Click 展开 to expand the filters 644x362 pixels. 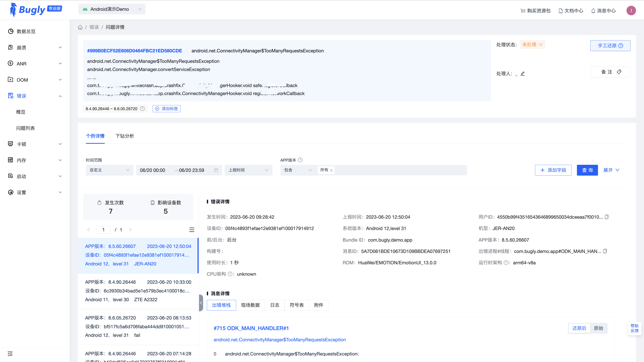pos(611,170)
